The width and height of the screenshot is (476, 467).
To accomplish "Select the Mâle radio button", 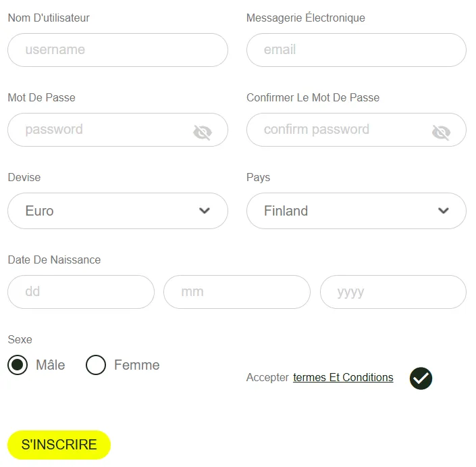I will (x=18, y=365).
